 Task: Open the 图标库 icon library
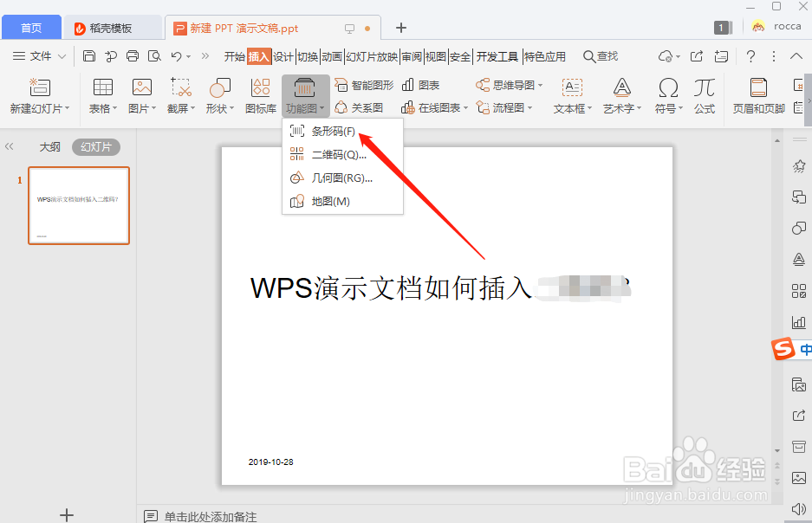coord(261,96)
